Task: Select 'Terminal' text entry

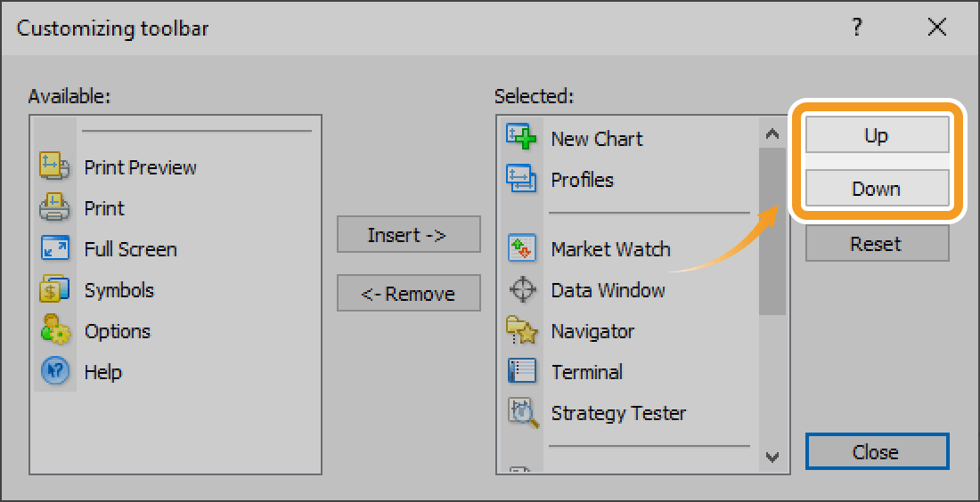Action: [587, 373]
